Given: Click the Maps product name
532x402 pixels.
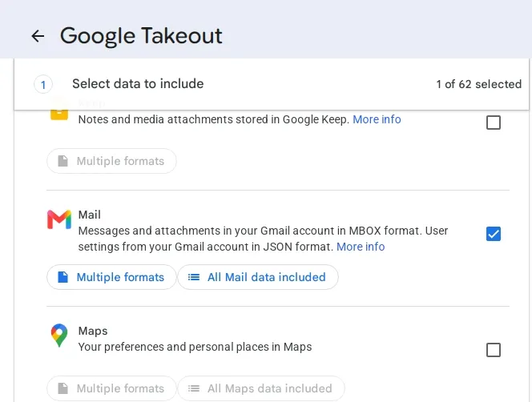Looking at the screenshot, I should pyautogui.click(x=93, y=331).
